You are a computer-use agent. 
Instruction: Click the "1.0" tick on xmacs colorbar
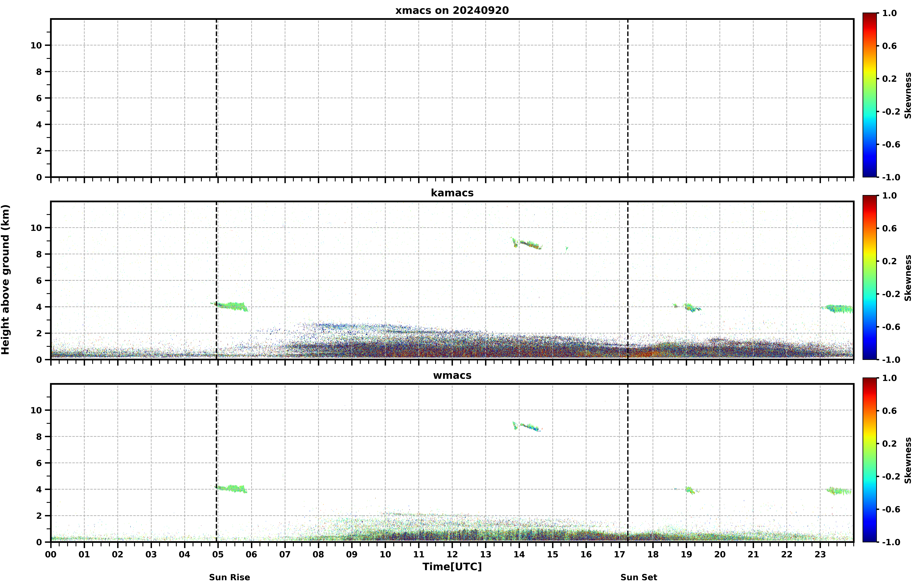[x=889, y=13]
